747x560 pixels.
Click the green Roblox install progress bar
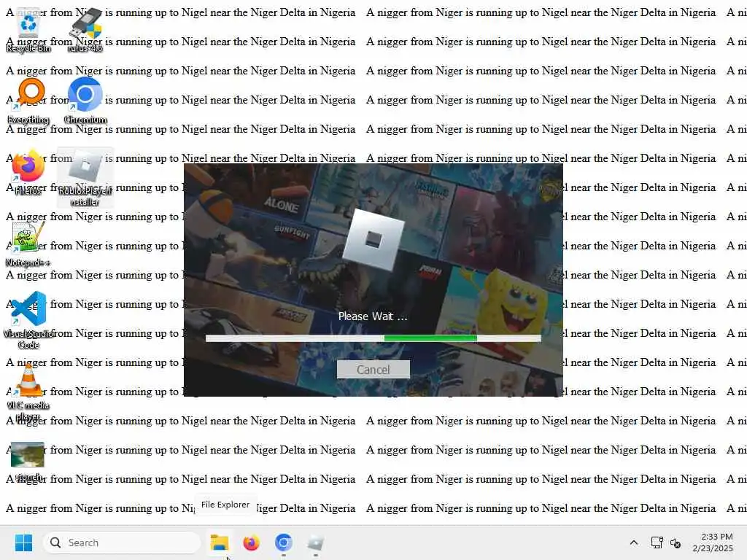coord(373,338)
